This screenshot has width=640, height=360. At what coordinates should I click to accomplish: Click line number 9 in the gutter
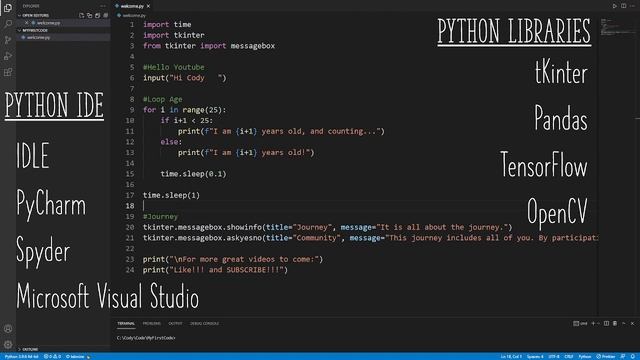coord(131,110)
